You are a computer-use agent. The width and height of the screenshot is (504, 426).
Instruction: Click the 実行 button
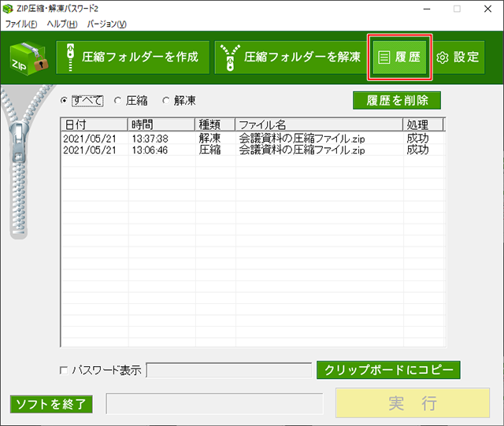(x=413, y=403)
